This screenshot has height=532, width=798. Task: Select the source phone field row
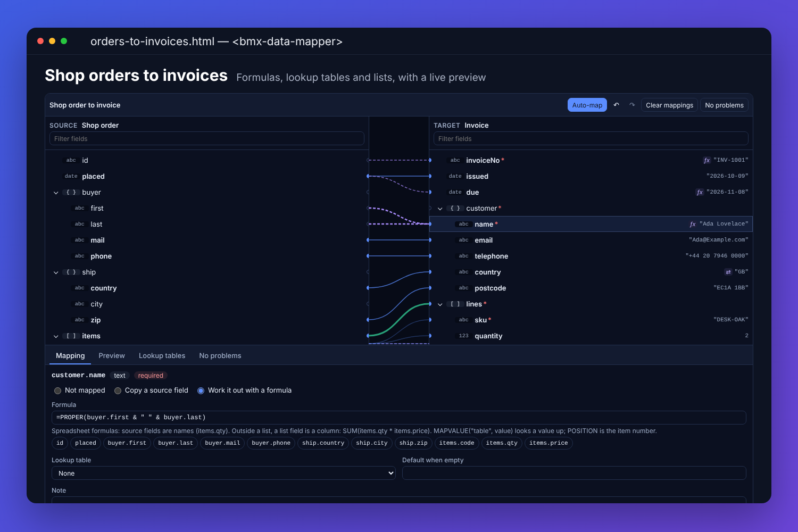pos(207,256)
